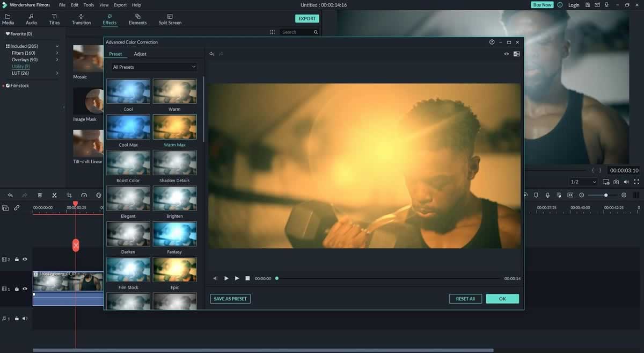Open the 1/2 playback quality dropdown
The height and width of the screenshot is (353, 644).
pyautogui.click(x=583, y=182)
